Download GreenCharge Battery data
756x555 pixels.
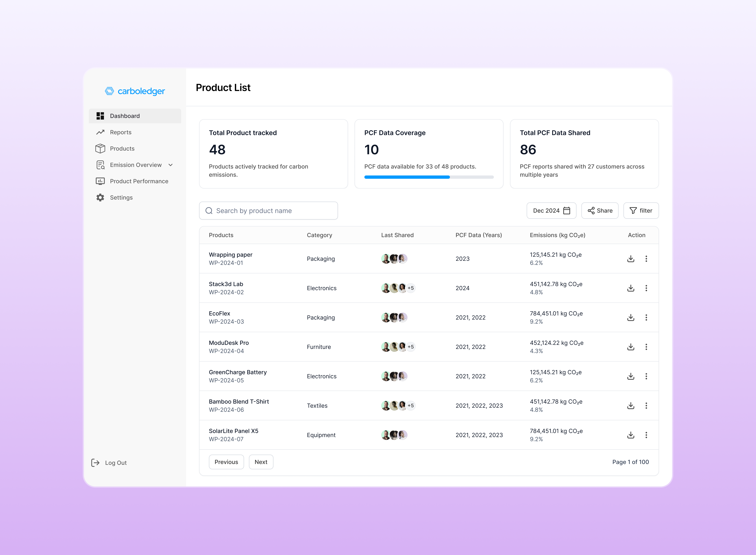pyautogui.click(x=631, y=376)
